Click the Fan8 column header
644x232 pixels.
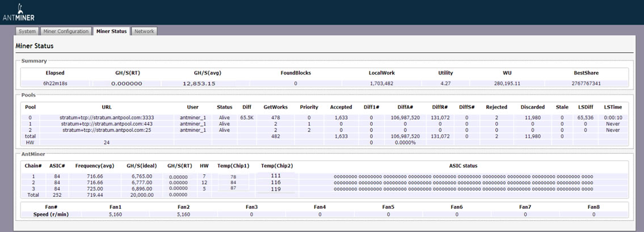tap(594, 207)
